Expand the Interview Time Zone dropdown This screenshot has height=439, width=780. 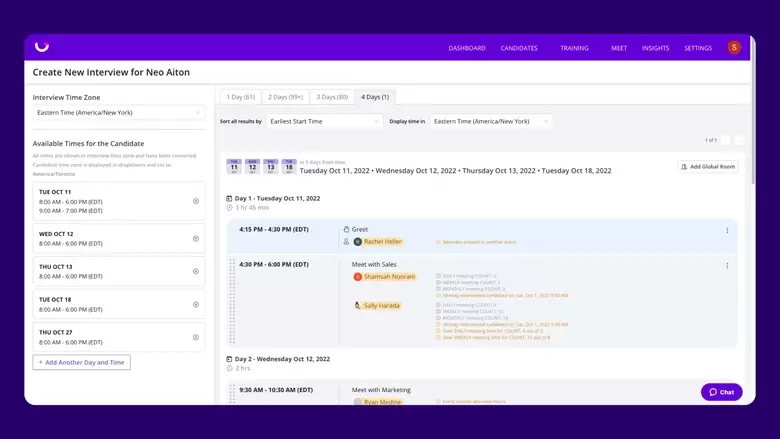pos(118,113)
